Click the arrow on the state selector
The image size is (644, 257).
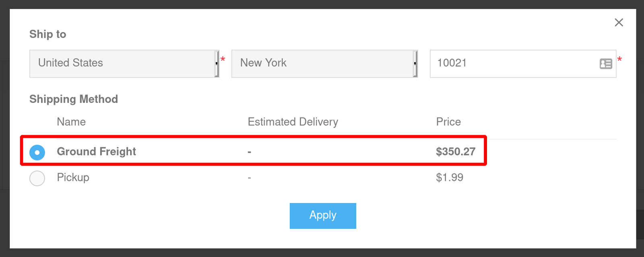pyautogui.click(x=415, y=64)
